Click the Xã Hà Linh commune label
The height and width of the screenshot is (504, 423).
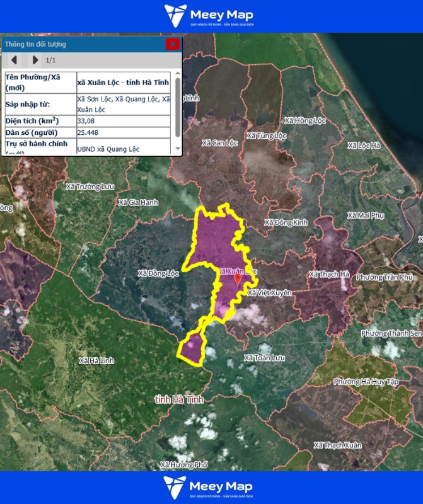click(x=96, y=360)
